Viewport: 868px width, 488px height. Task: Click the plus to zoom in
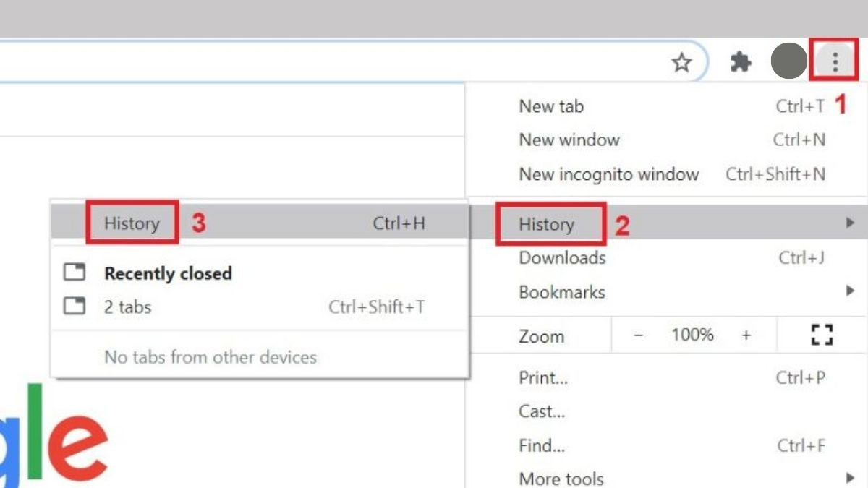coord(746,334)
